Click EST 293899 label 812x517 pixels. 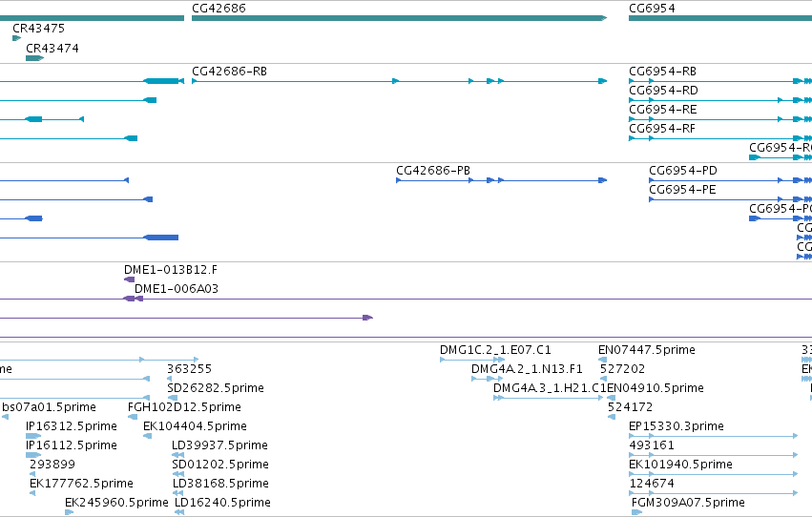(x=52, y=465)
